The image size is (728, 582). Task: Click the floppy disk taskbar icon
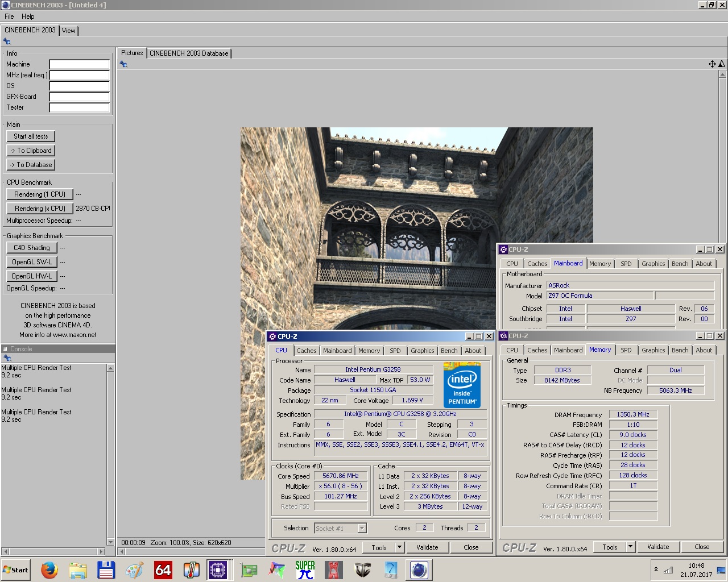[106, 569]
